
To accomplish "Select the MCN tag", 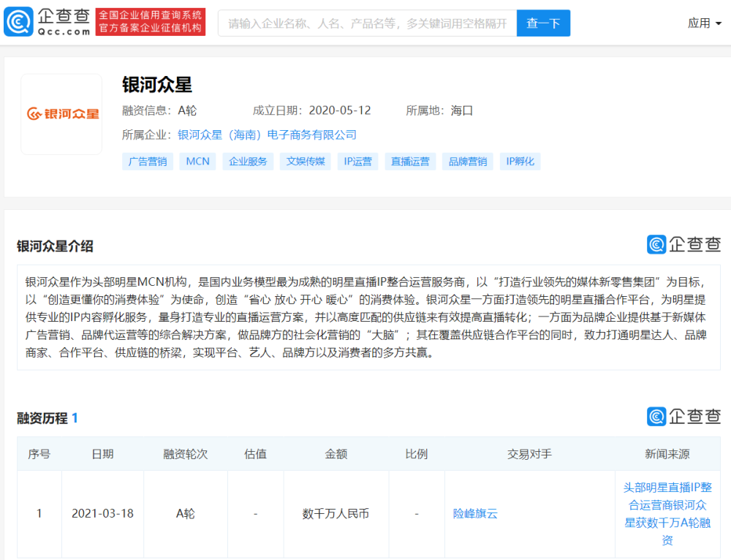I will coord(197,162).
